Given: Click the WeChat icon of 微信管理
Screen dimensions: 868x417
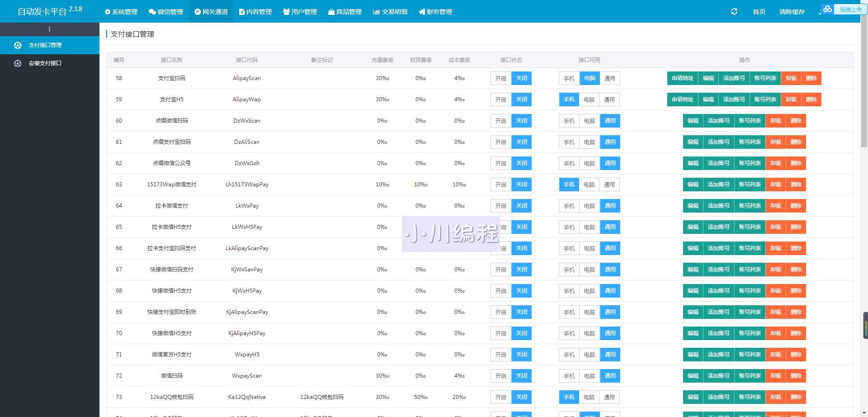Looking at the screenshot, I should (152, 12).
